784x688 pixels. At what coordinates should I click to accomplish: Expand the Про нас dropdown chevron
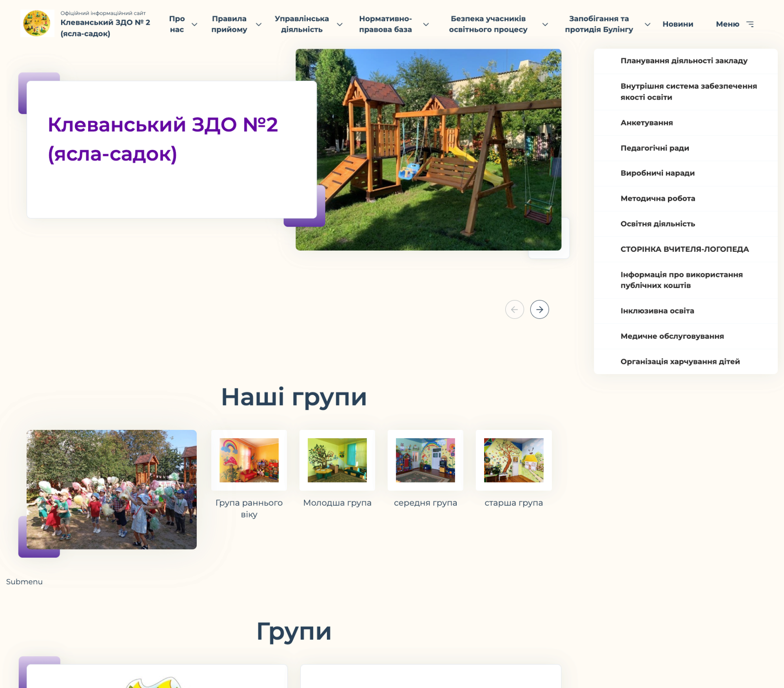pyautogui.click(x=194, y=24)
